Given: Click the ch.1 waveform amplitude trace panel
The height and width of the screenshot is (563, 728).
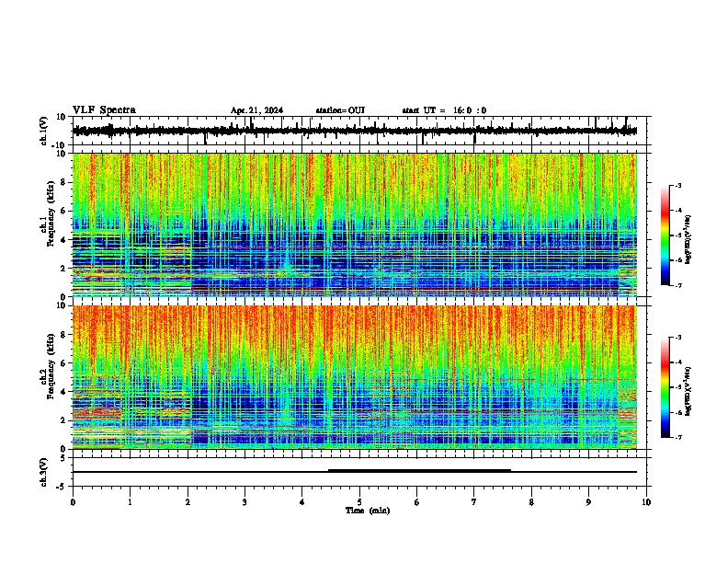Looking at the screenshot, I should (359, 131).
